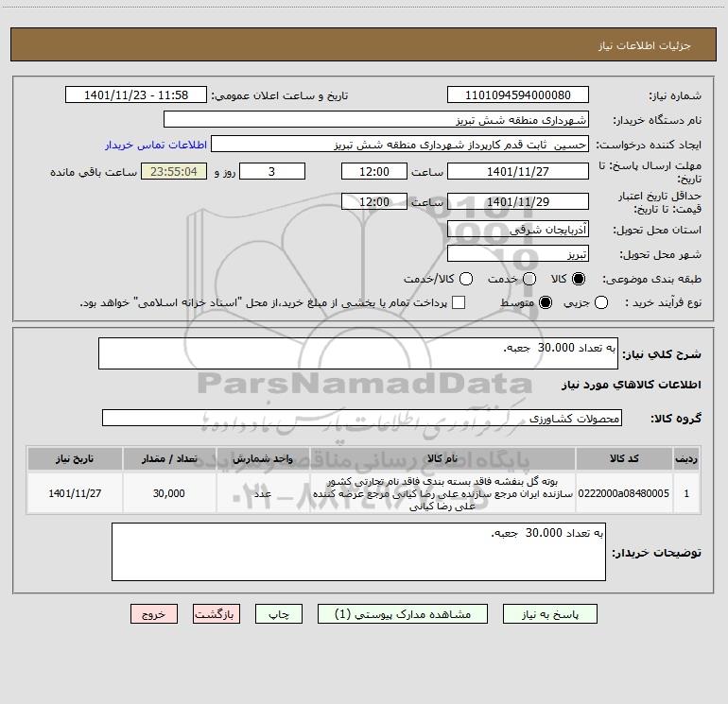Click the quantity cell 30,000

click(x=169, y=493)
